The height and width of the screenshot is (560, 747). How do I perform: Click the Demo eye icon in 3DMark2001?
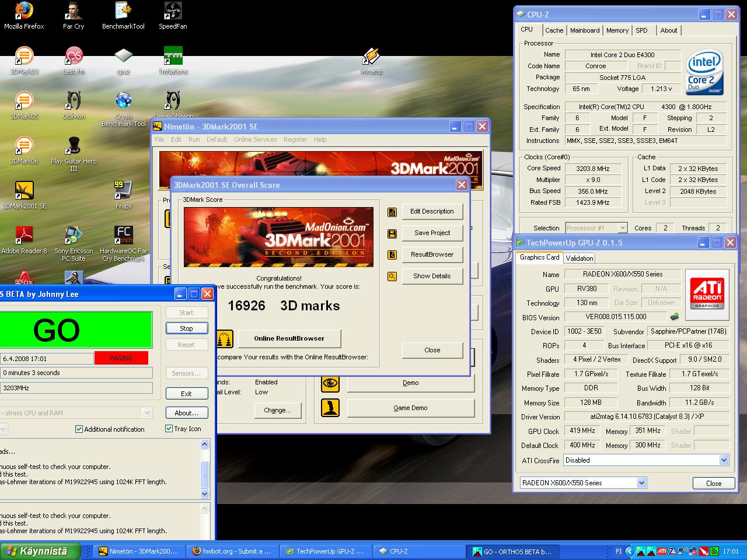330,383
